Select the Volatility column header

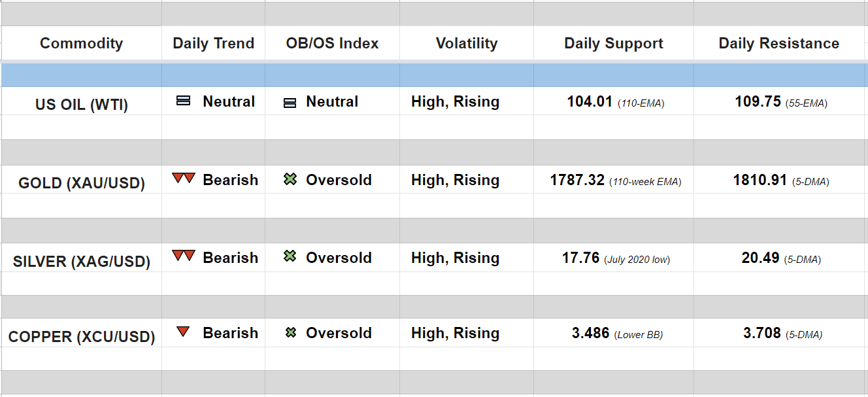pyautogui.click(x=467, y=43)
